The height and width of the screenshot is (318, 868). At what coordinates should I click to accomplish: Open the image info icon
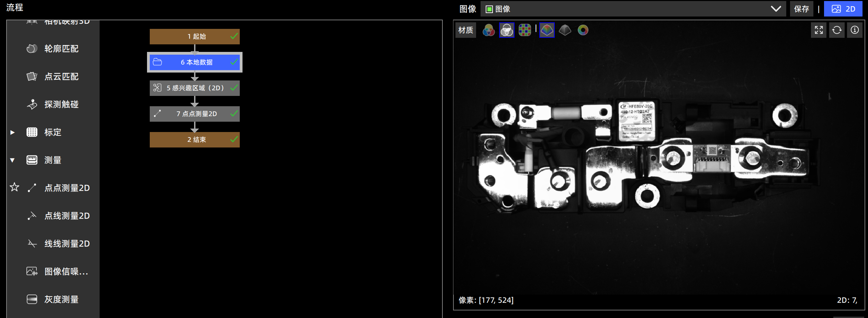pyautogui.click(x=855, y=30)
